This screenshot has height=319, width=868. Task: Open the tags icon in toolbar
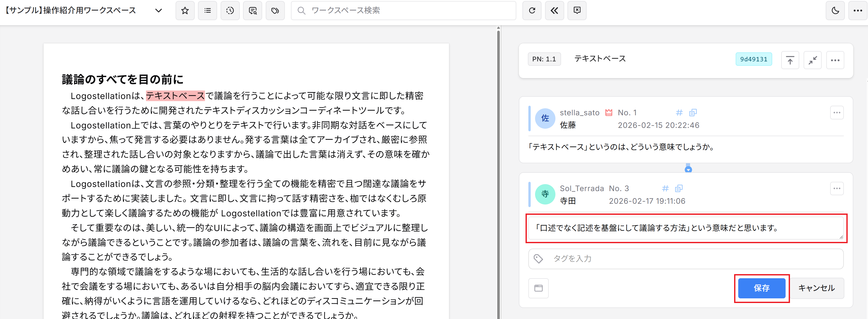(x=275, y=11)
